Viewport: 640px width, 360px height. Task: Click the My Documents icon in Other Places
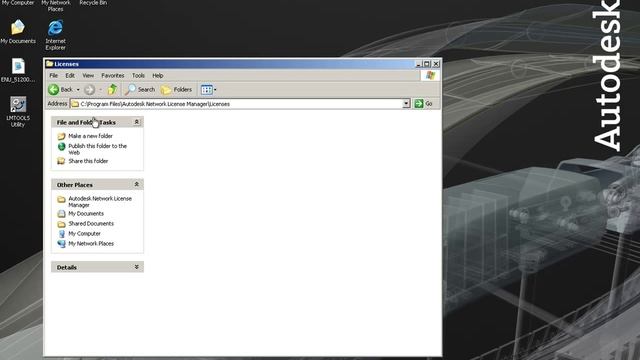pos(61,214)
